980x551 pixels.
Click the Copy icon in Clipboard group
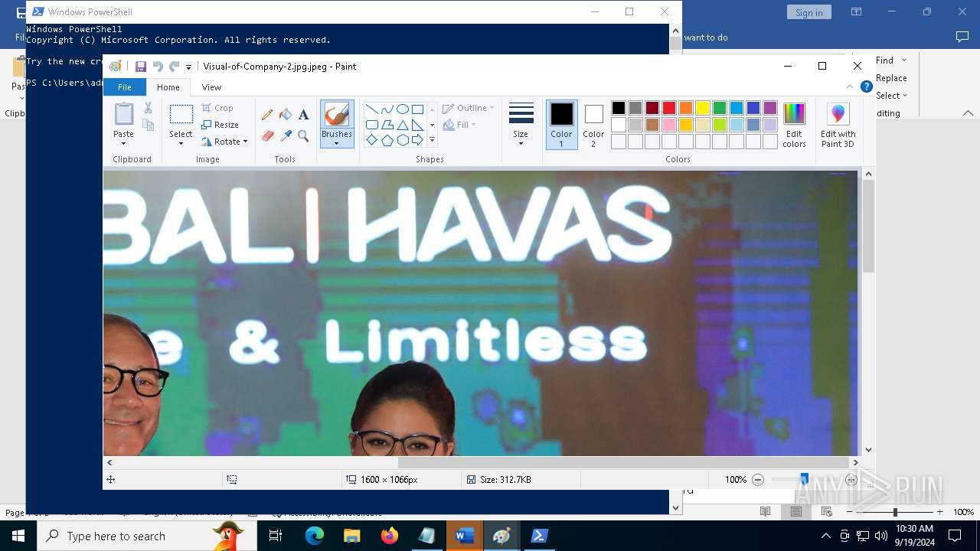tap(148, 125)
